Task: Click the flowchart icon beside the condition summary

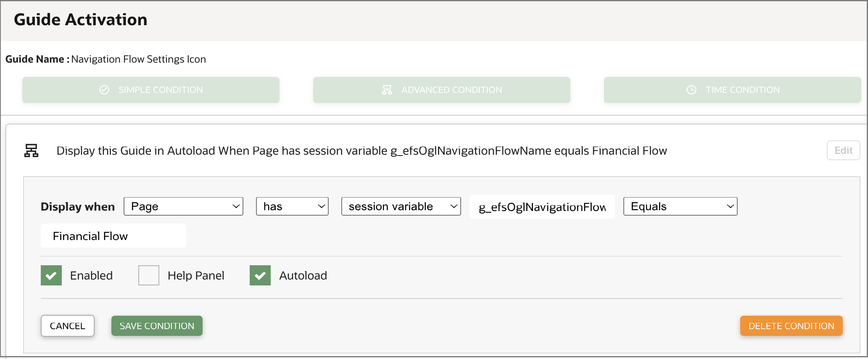Action: point(32,150)
